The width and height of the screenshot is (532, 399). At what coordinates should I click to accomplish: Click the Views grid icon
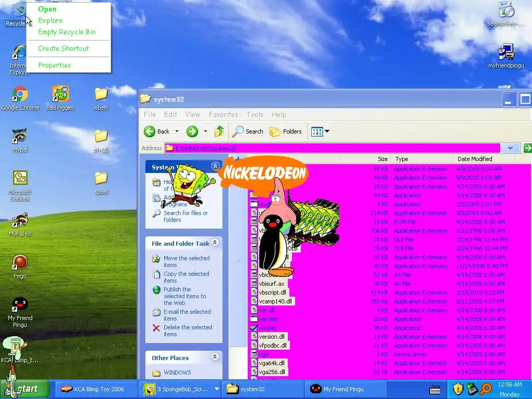tap(317, 131)
